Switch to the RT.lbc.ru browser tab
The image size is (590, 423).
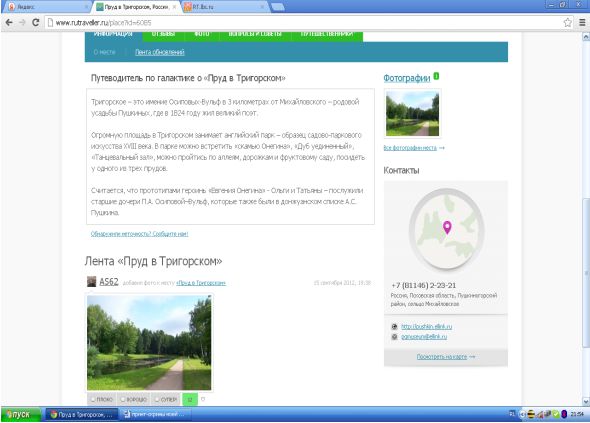pyautogui.click(x=225, y=7)
